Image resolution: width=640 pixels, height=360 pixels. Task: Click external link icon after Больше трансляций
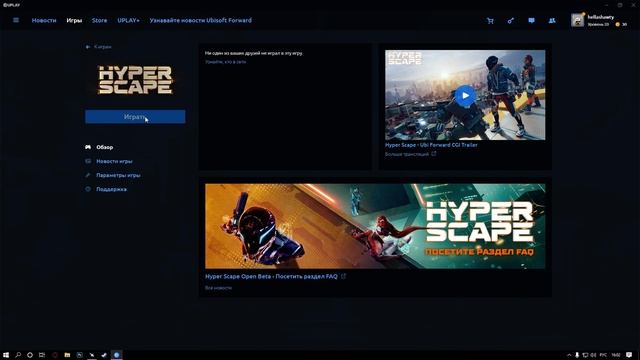434,154
